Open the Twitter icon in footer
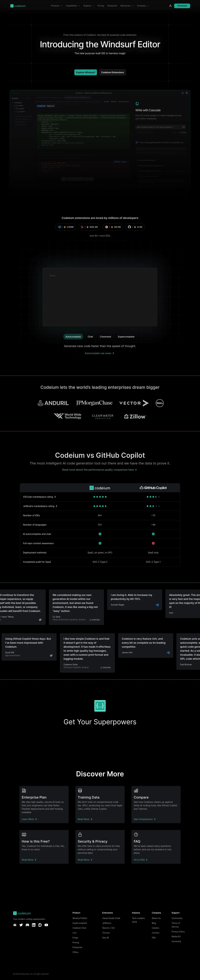The image size is (200, 980). 21,925
